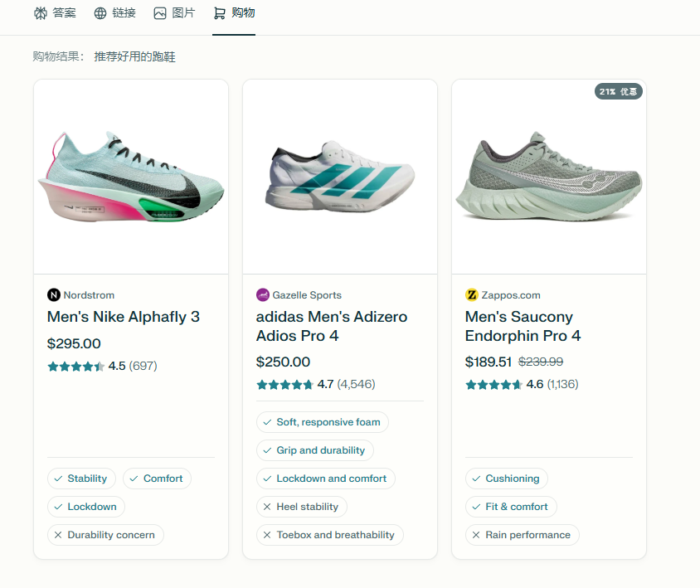Click the $295.00 price
This screenshot has width=700, height=588.
(74, 344)
